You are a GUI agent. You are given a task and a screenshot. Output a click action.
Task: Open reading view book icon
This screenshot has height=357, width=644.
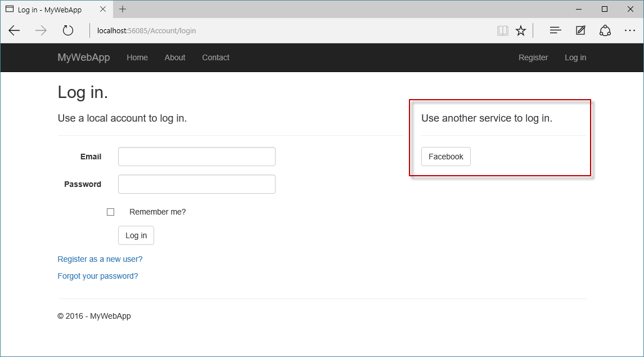[503, 30]
